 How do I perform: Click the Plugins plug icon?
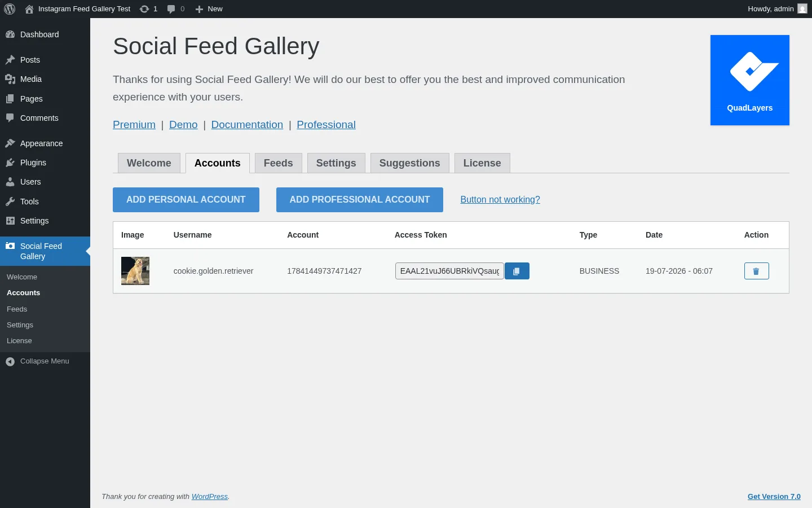[10, 163]
